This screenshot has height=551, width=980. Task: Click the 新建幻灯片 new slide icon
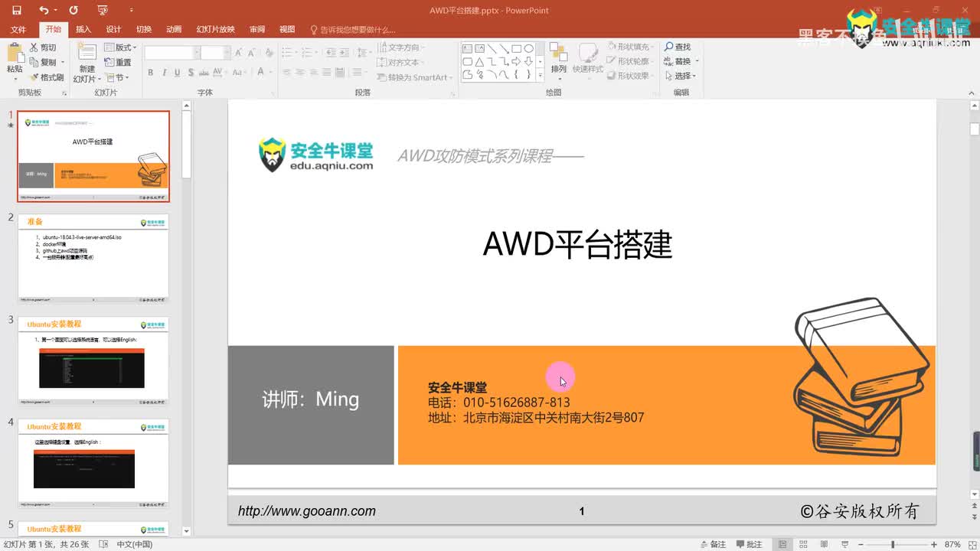coord(87,52)
